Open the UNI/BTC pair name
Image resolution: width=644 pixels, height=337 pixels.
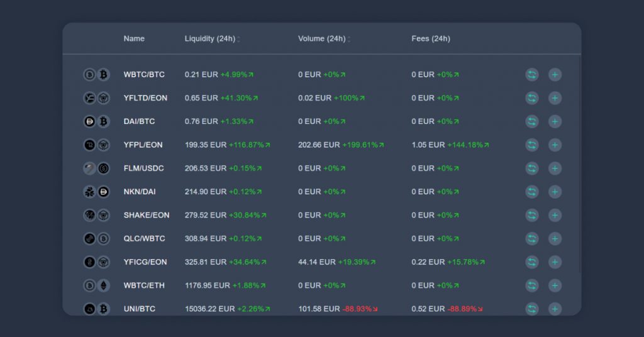[x=140, y=309]
